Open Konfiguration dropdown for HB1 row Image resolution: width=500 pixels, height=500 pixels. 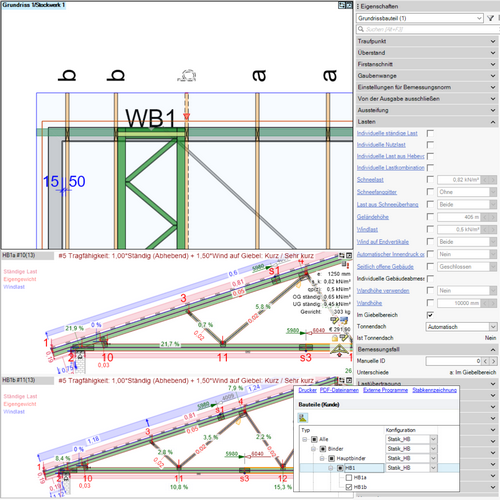[433, 468]
